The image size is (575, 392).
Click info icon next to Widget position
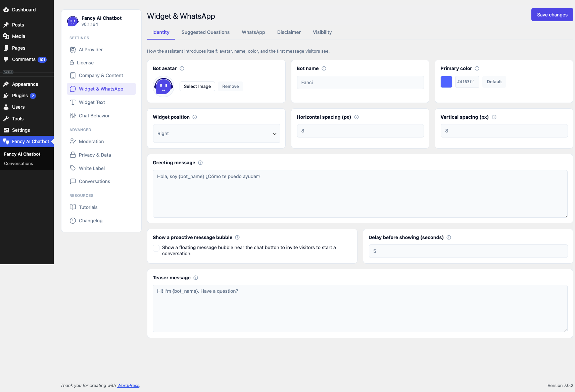coord(195,117)
